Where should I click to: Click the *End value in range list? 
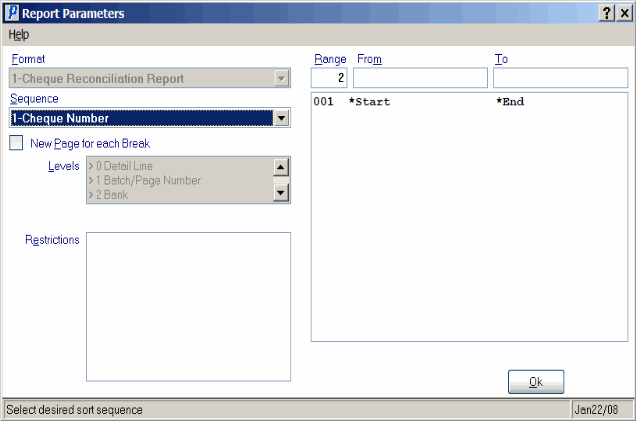pos(510,101)
